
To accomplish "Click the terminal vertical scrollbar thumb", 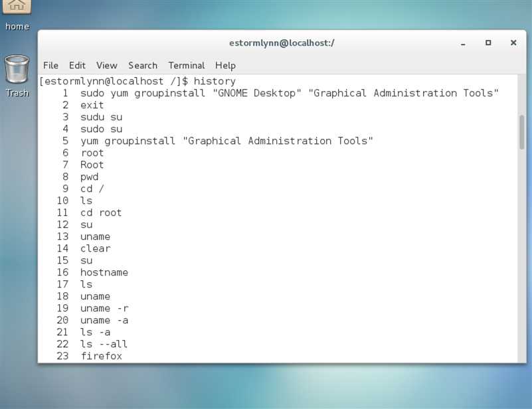I will (x=521, y=132).
